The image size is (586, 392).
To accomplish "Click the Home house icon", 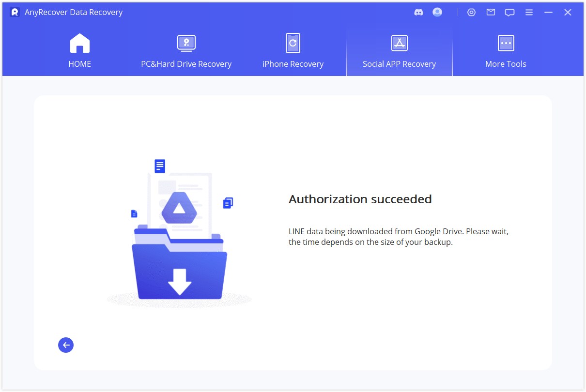I will click(x=79, y=43).
